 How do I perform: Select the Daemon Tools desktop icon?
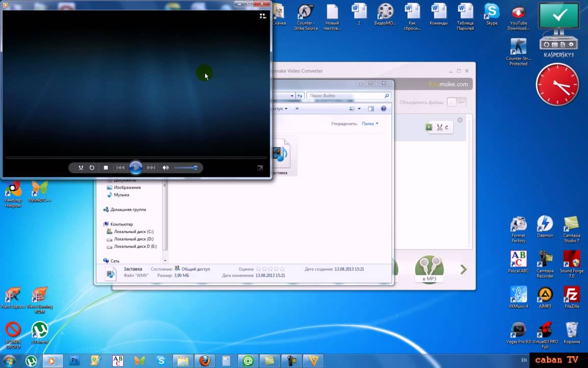545,227
